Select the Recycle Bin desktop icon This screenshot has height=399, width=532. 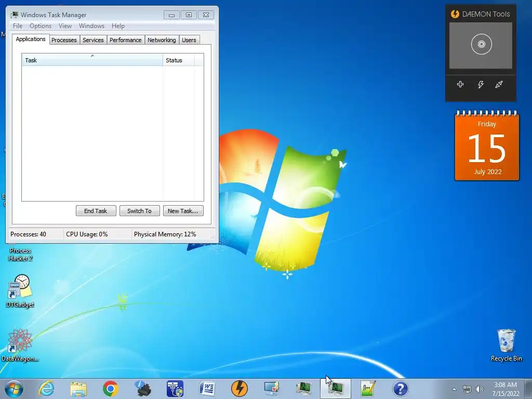point(506,345)
